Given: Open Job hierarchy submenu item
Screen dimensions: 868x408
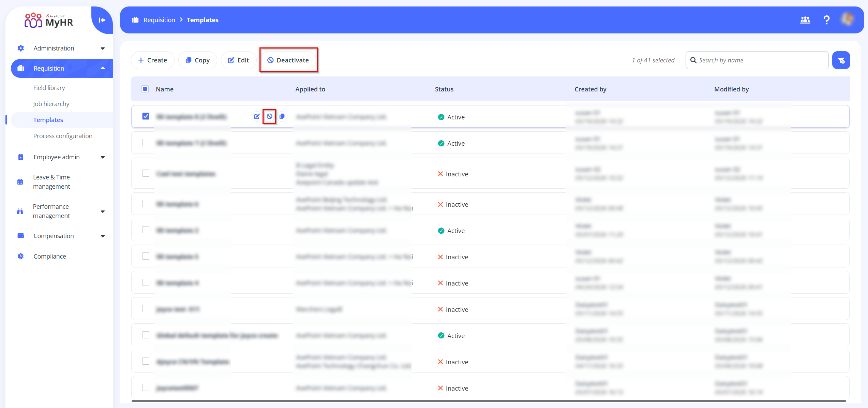Looking at the screenshot, I should click(51, 104).
